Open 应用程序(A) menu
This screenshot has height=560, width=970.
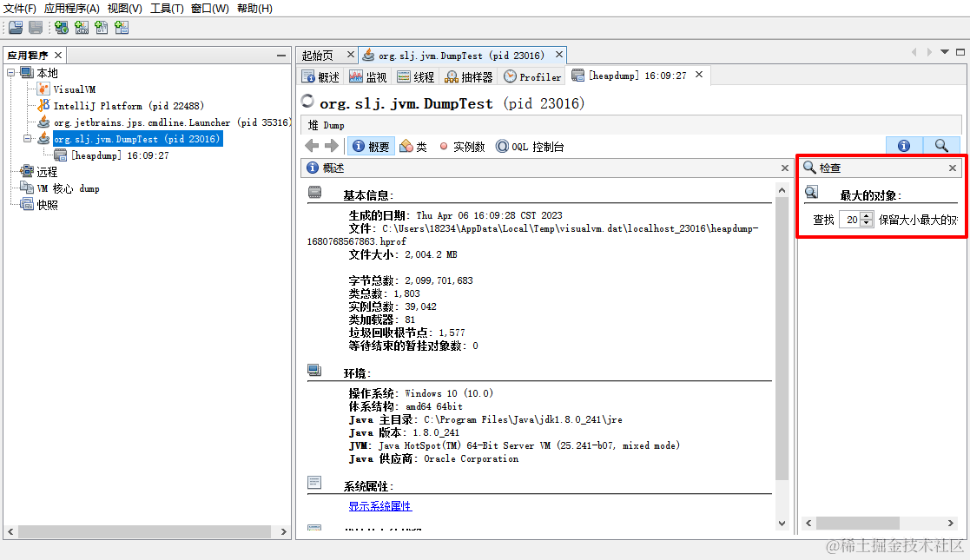coord(72,9)
